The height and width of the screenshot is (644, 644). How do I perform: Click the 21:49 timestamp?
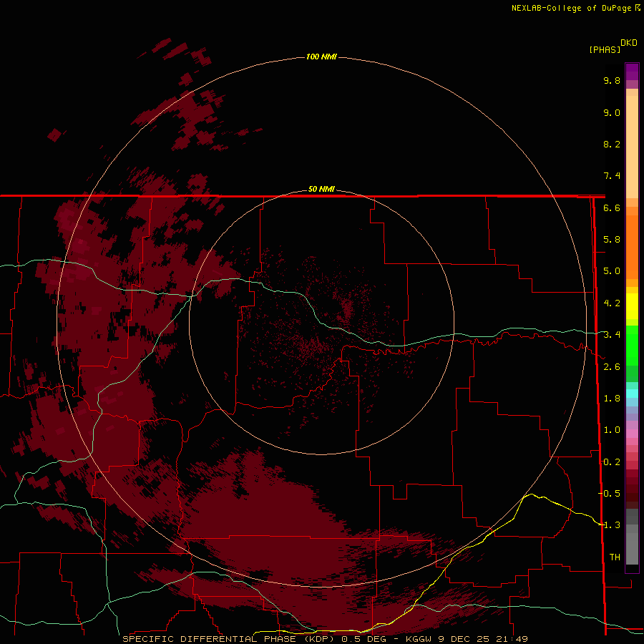(512, 639)
